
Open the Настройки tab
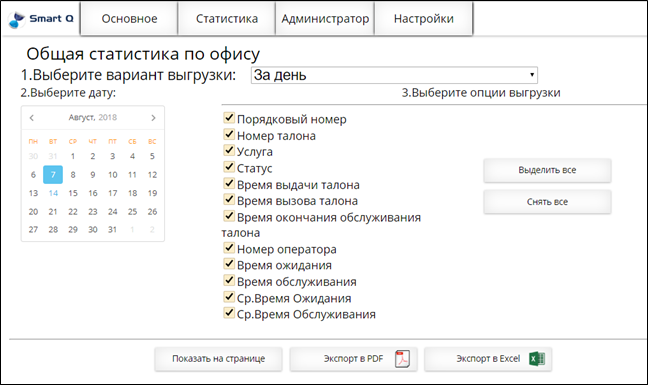point(424,19)
